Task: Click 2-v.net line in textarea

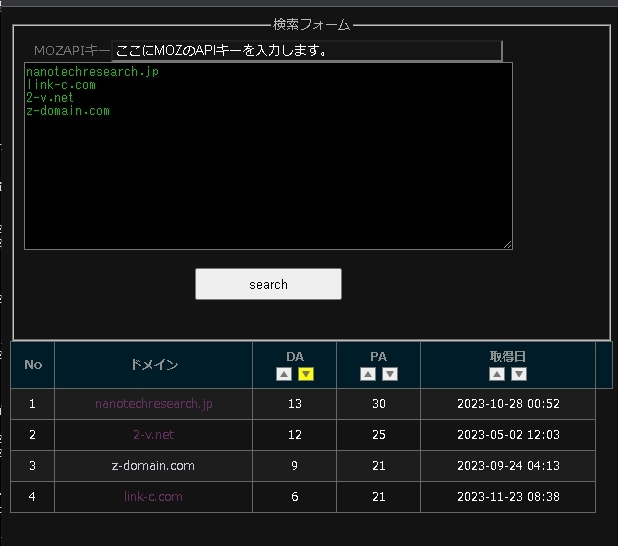Action: point(50,98)
